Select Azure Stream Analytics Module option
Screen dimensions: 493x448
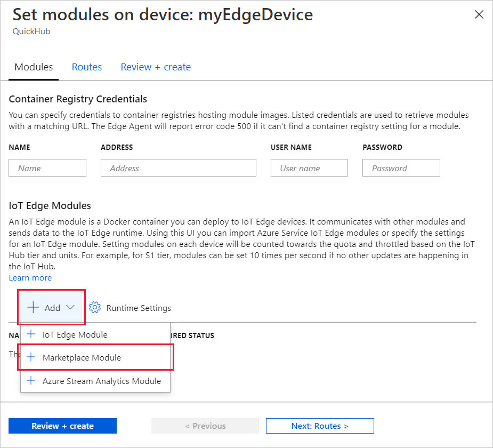click(101, 381)
